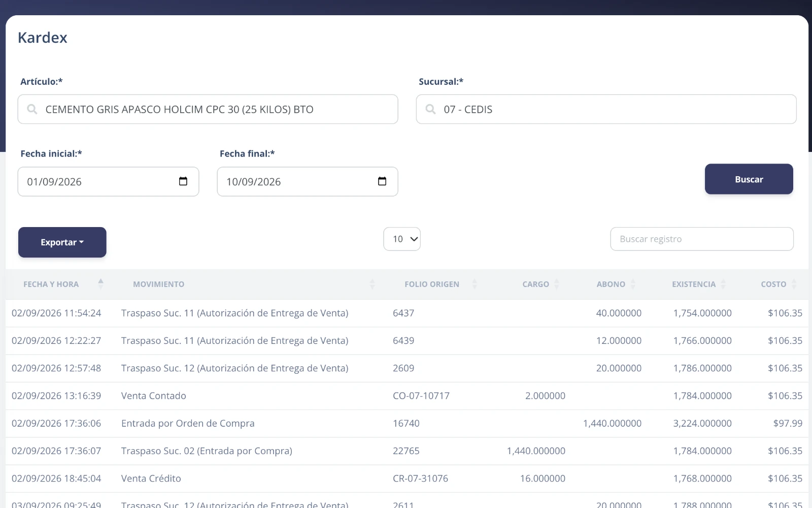
Task: Click existencia value 3,224.000000
Action: click(x=702, y=423)
